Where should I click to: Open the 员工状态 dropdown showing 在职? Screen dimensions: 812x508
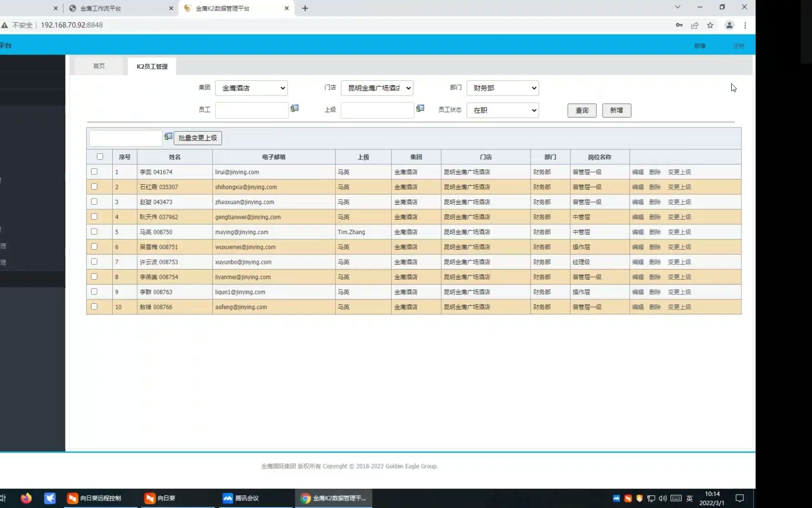tap(503, 110)
